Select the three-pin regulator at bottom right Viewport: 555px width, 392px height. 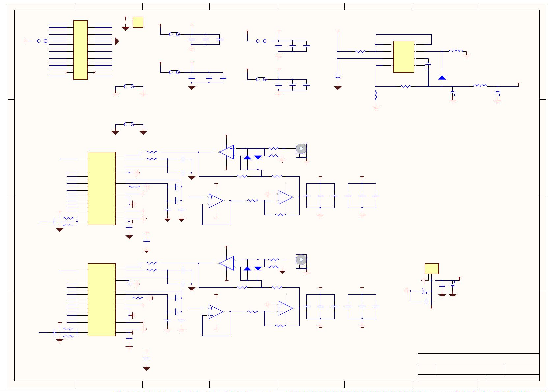point(432,268)
